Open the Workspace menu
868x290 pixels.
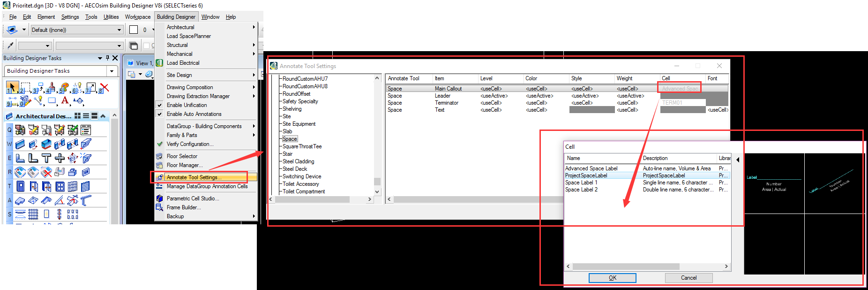point(138,17)
